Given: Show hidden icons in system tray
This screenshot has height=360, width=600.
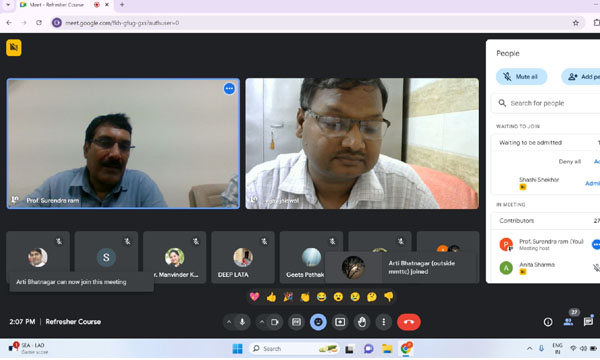Looking at the screenshot, I should coord(530,348).
